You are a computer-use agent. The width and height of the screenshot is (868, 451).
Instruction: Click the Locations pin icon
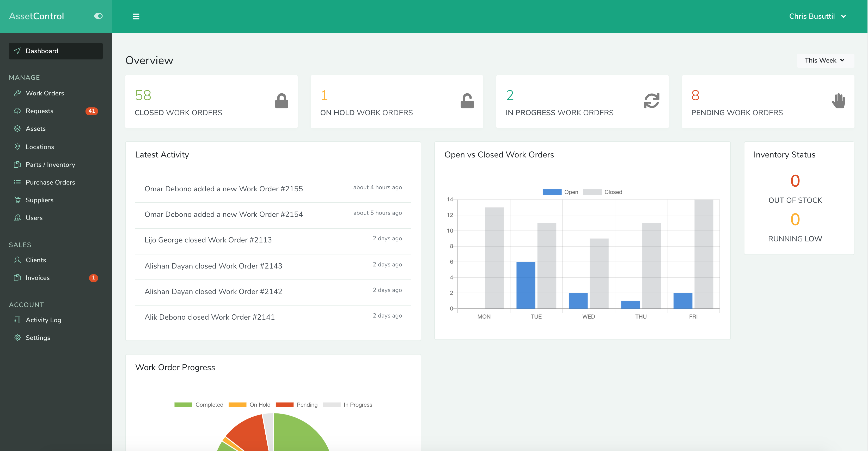click(17, 147)
